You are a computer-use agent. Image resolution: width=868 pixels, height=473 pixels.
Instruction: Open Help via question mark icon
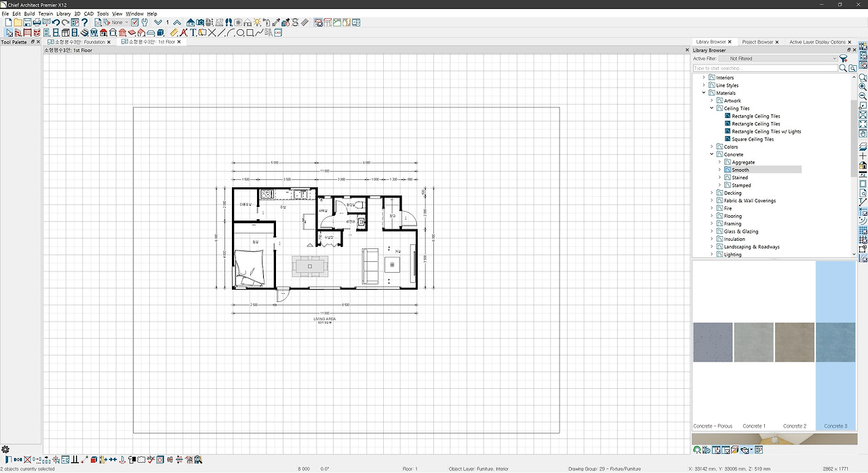pos(85,22)
